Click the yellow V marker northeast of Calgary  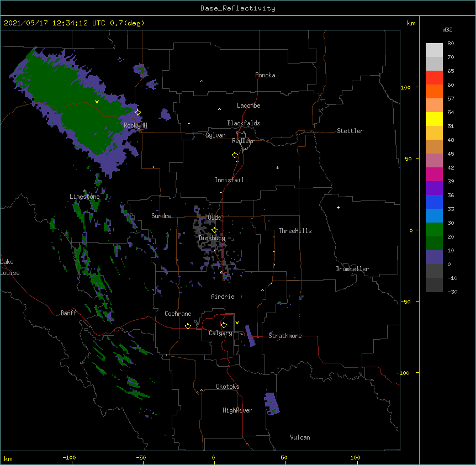(x=237, y=323)
